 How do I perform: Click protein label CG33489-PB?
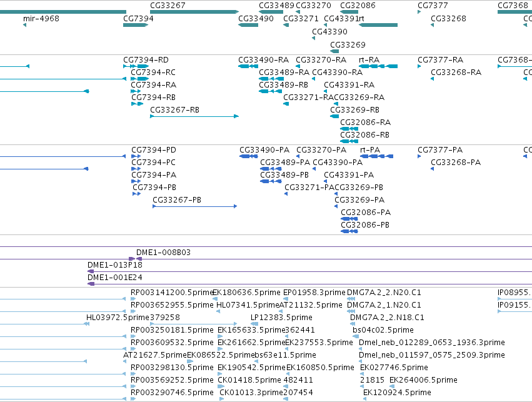(284, 175)
